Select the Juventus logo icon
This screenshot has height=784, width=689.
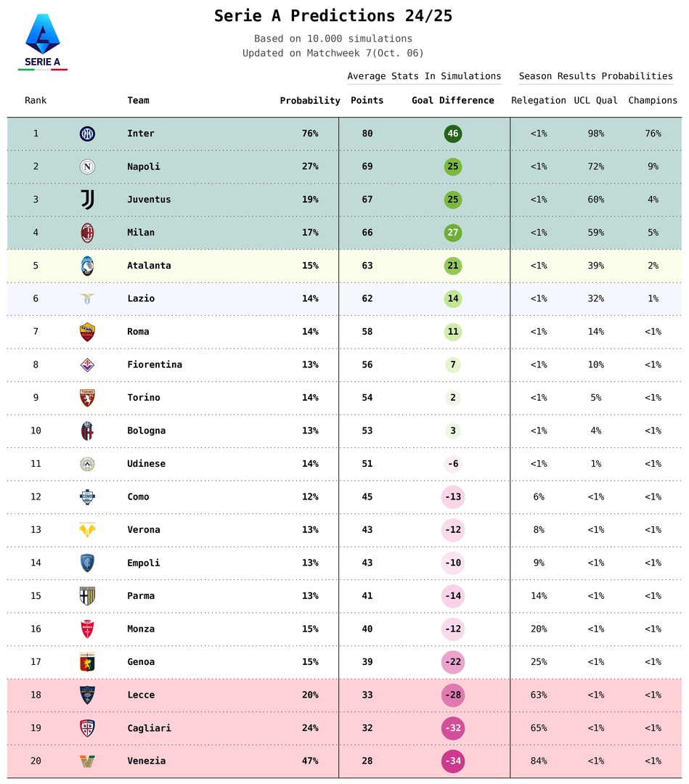coord(87,200)
